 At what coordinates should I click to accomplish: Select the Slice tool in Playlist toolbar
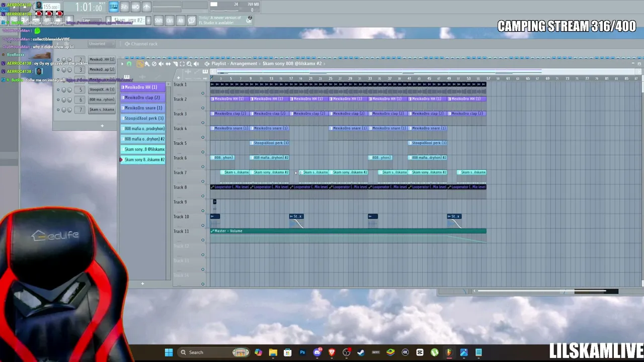(175, 64)
